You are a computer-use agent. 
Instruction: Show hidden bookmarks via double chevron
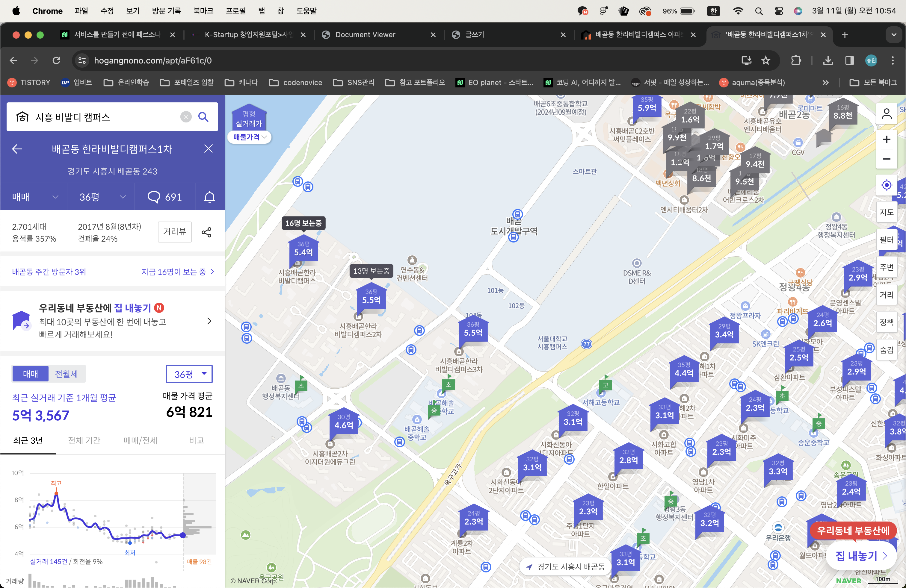(x=825, y=83)
